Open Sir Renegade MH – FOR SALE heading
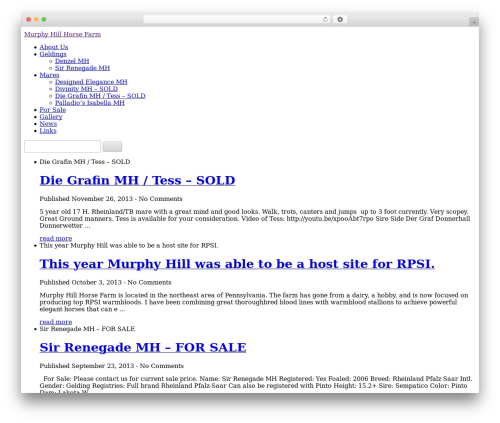Image resolution: width=500 pixels, height=423 pixels. pos(143,348)
